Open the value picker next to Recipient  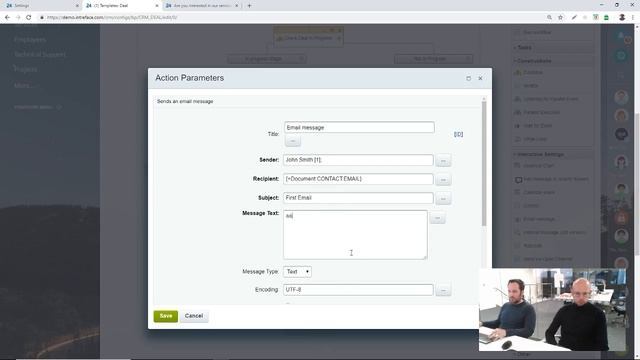tap(443, 180)
